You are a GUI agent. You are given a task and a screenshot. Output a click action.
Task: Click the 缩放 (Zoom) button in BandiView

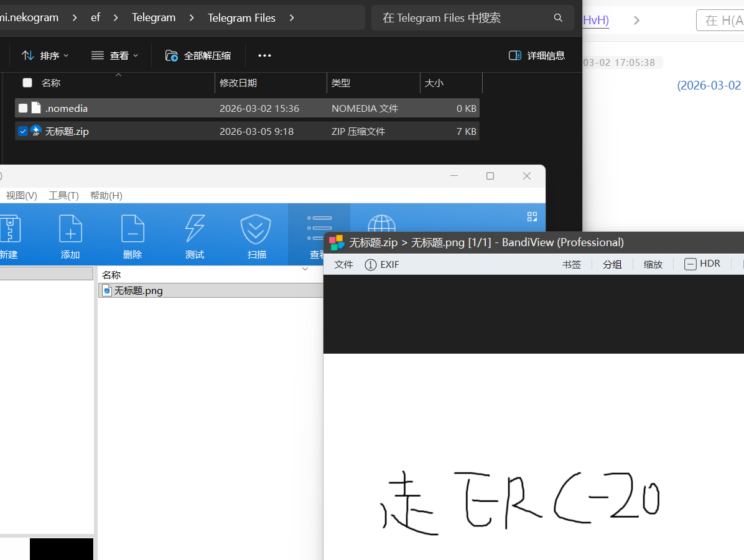coord(653,265)
